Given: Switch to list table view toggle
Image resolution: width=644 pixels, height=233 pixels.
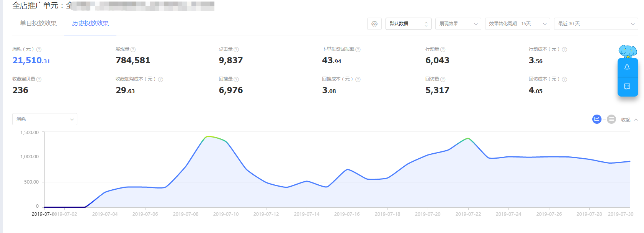Looking at the screenshot, I should [611, 120].
